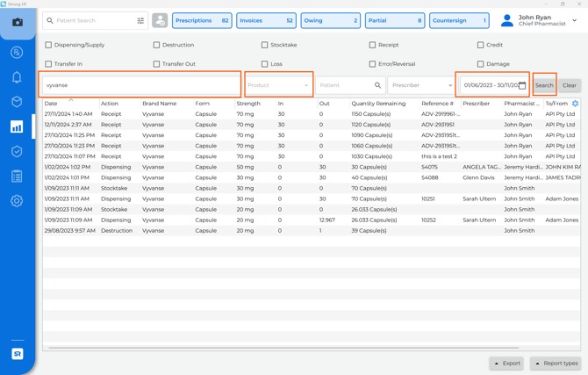
Task: Open notifications bell in the sidebar
Action: click(x=17, y=77)
